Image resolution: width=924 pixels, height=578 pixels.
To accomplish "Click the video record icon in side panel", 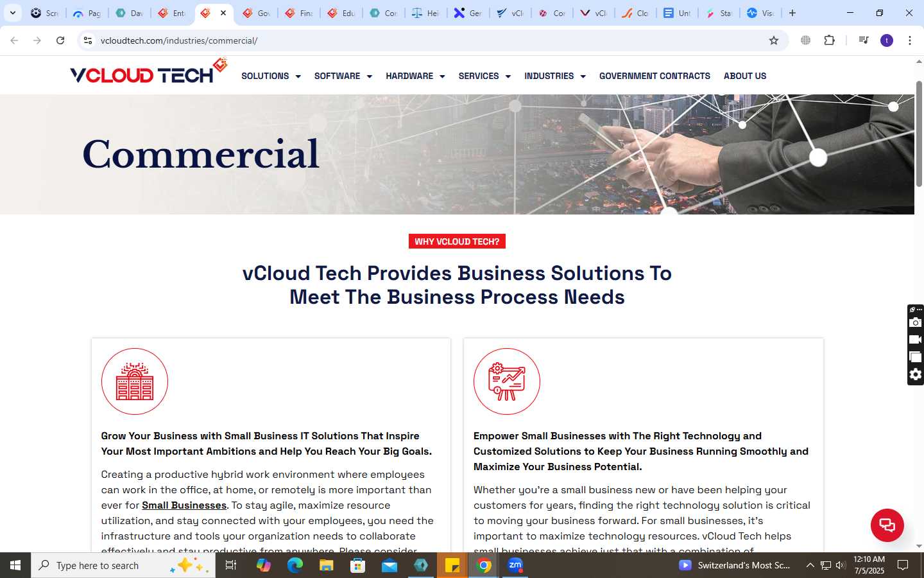I will [916, 340].
